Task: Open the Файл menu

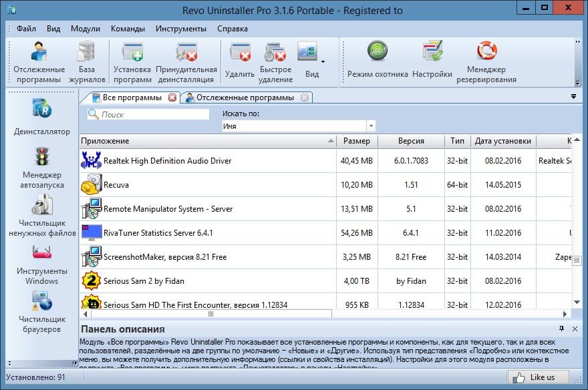Action: [26, 29]
